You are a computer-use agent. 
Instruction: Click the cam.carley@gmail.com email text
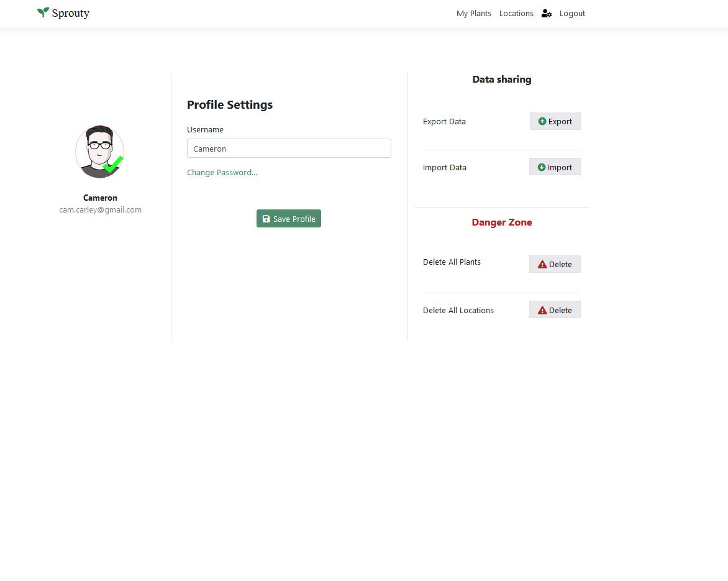tap(100, 210)
